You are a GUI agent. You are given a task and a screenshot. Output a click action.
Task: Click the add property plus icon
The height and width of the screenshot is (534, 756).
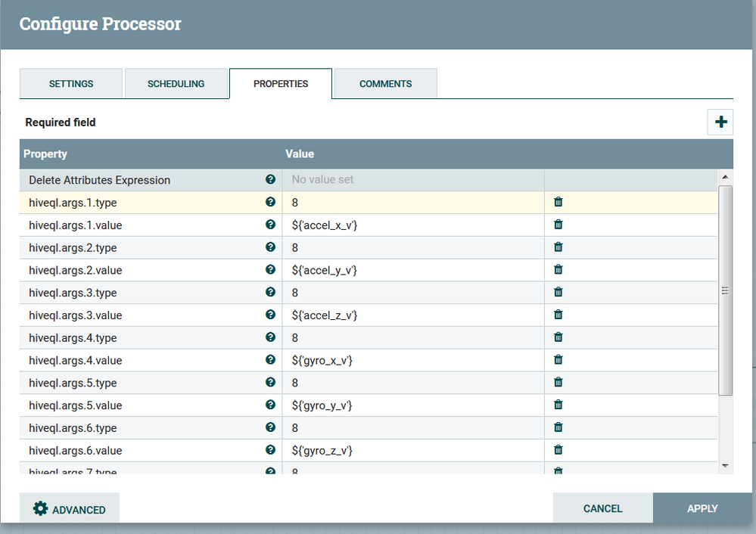[720, 122]
